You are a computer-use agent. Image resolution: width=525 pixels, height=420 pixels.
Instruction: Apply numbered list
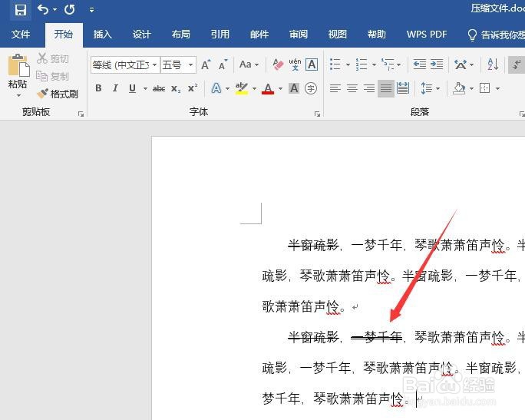pyautogui.click(x=362, y=64)
